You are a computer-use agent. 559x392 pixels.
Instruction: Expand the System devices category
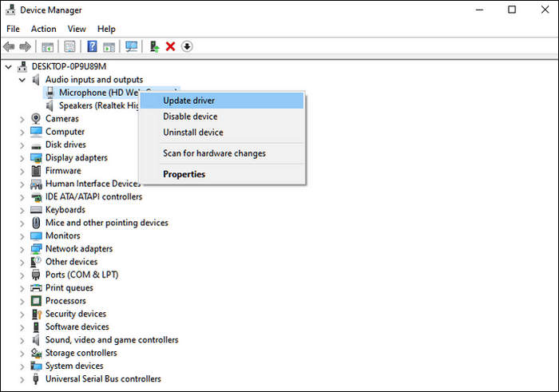[x=22, y=366]
